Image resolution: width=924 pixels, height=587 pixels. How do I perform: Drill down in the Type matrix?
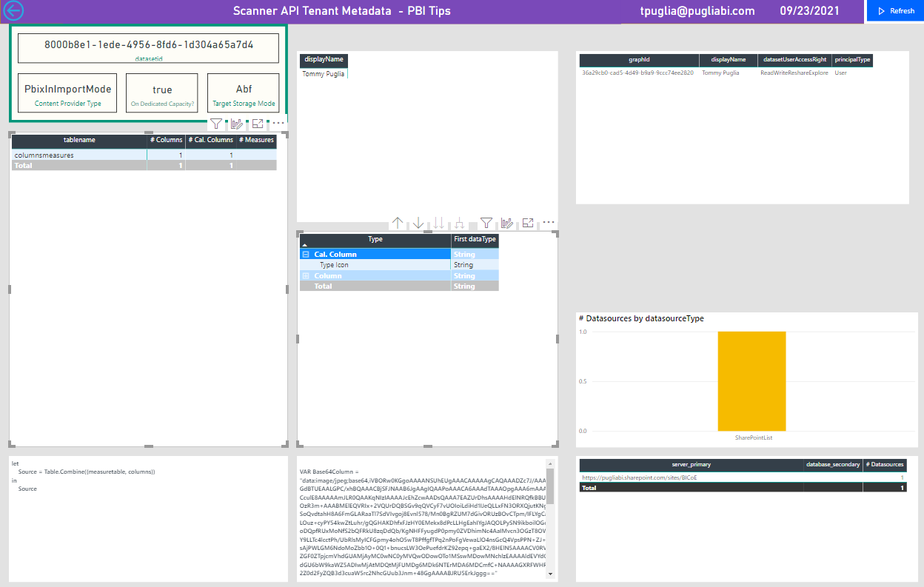point(418,223)
